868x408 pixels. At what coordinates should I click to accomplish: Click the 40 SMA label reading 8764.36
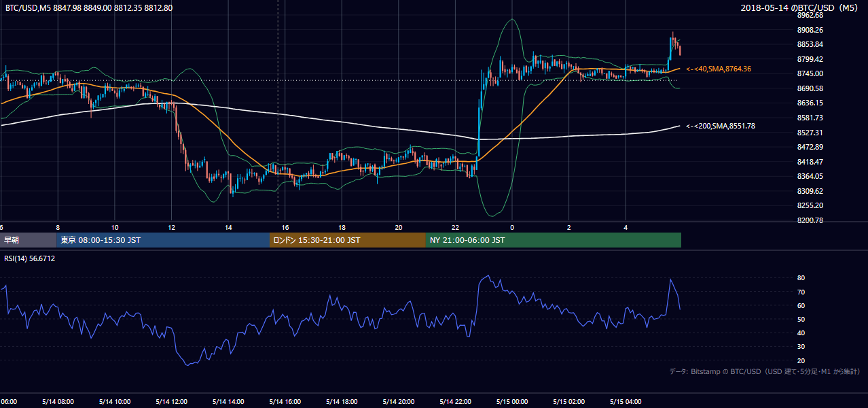719,69
